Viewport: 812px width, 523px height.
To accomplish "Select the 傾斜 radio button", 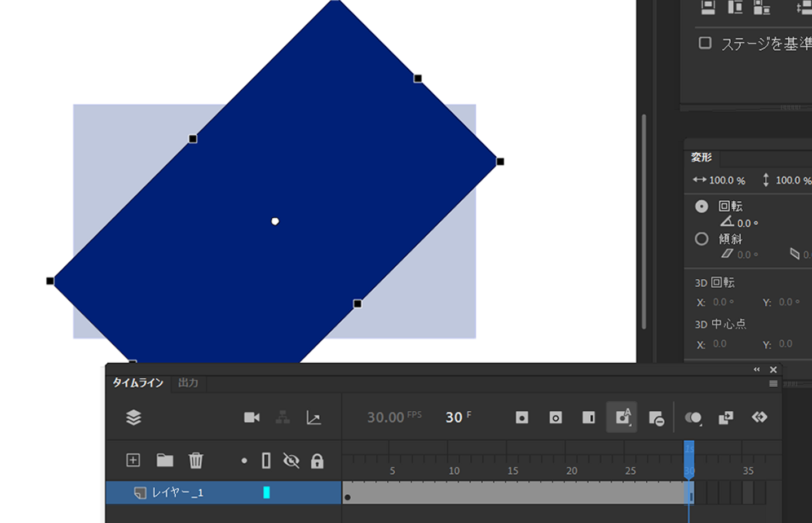I will click(701, 239).
